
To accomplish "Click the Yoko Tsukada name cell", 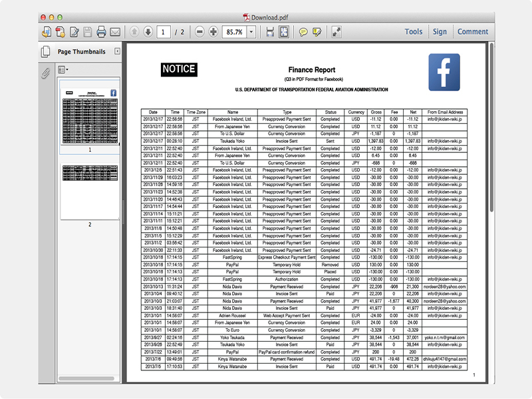I will click(x=232, y=338).
